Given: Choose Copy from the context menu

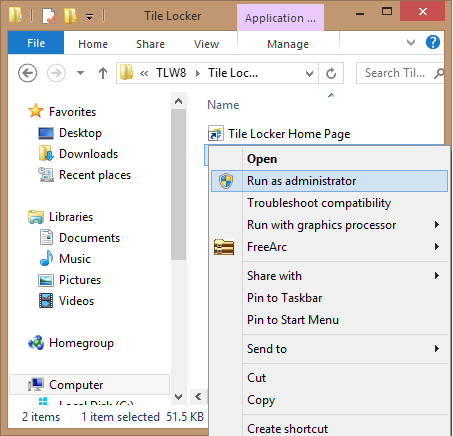Looking at the screenshot, I should [x=329, y=400].
